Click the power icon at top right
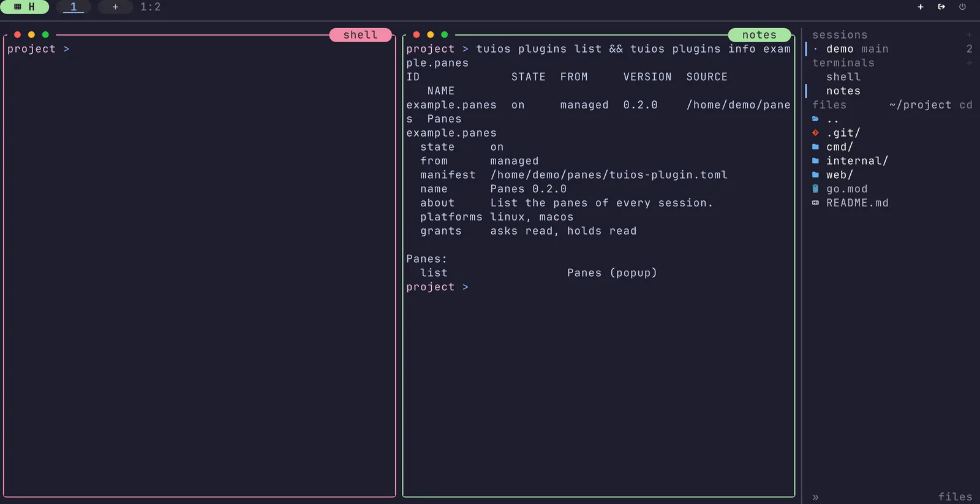The image size is (980, 504). (x=962, y=7)
